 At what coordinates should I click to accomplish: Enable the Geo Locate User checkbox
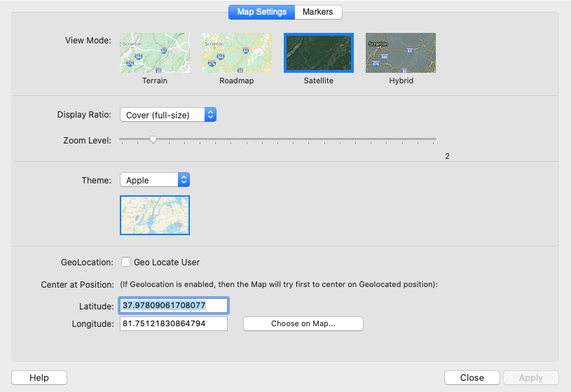126,262
